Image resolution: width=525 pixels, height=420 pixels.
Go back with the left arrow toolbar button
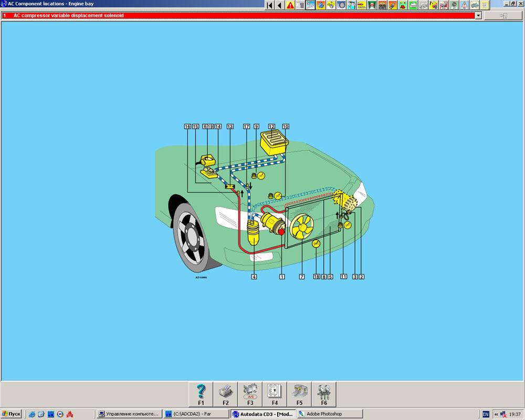pos(279,5)
